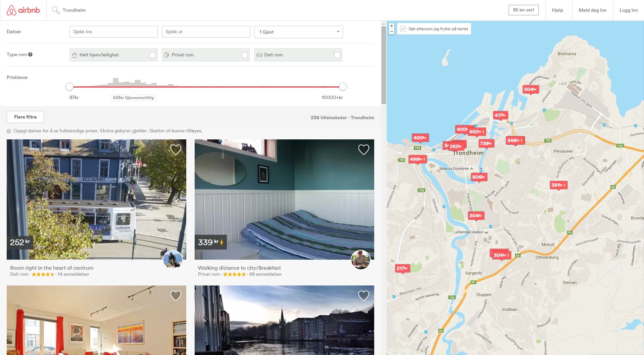Enable the 'Privat rom' room type

(x=245, y=55)
